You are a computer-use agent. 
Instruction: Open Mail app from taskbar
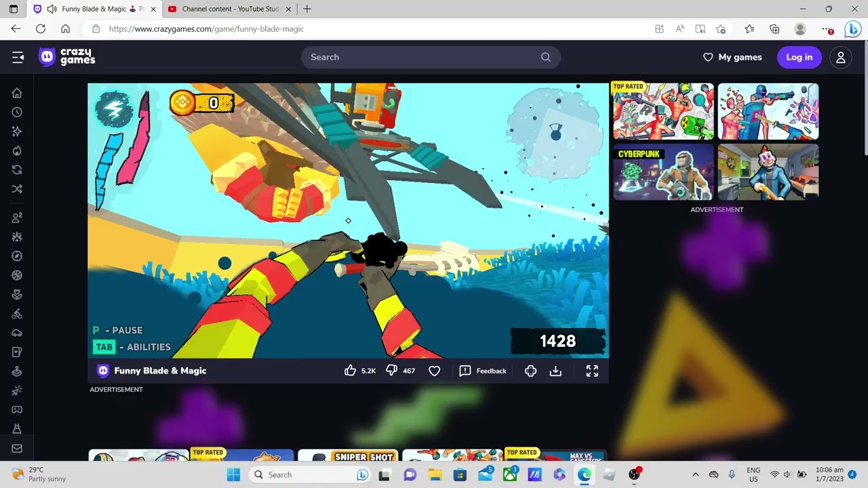tap(485, 474)
